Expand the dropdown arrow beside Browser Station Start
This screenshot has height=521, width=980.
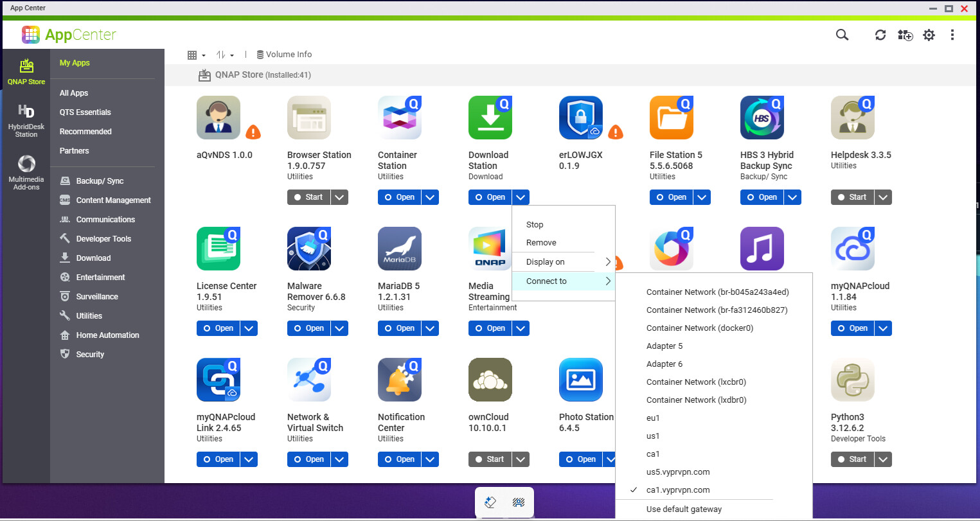click(340, 197)
